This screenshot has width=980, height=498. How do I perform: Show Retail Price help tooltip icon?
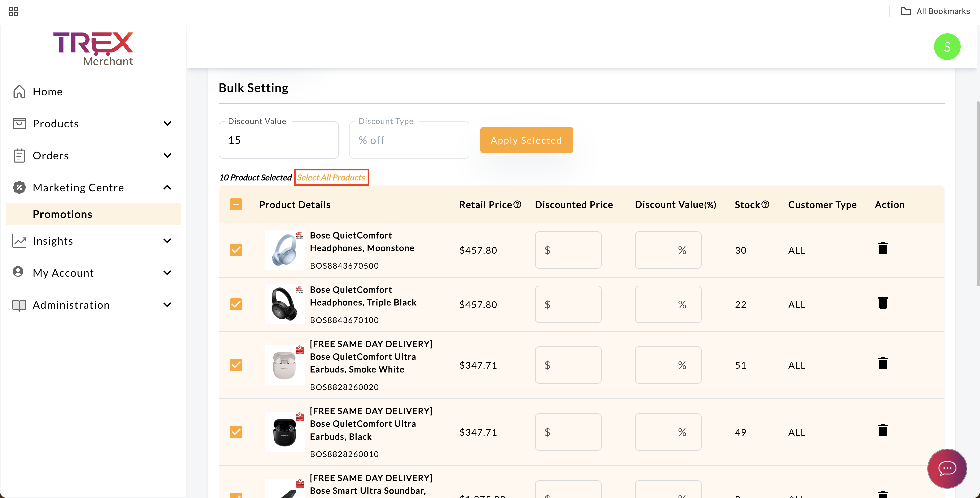click(x=517, y=204)
